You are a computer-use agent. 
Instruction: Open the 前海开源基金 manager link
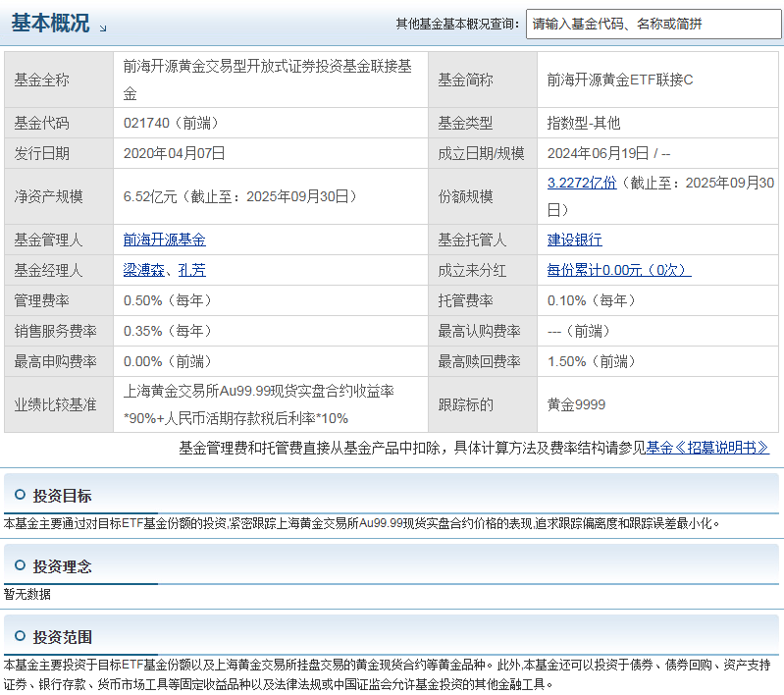pyautogui.click(x=165, y=240)
